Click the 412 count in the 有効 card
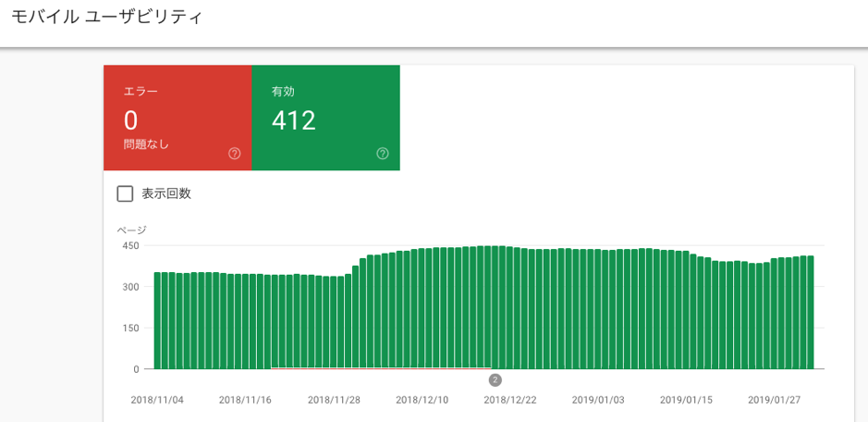The height and width of the screenshot is (422, 868). click(294, 120)
